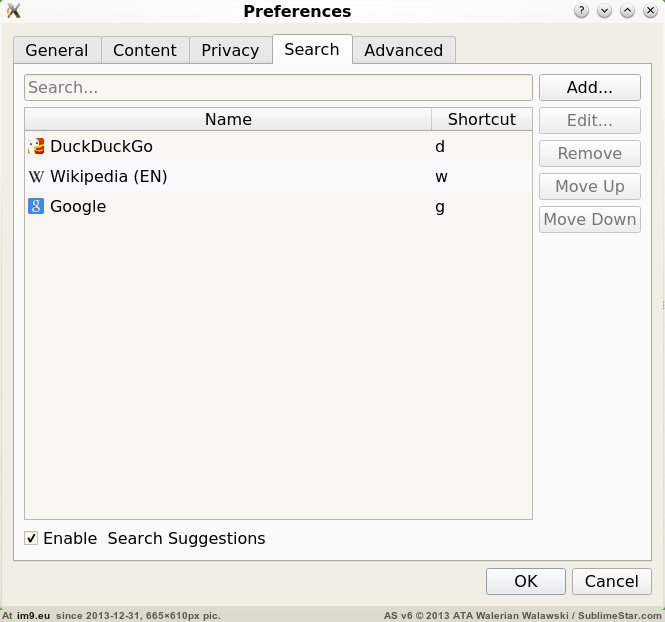This screenshot has height=622, width=665.
Task: Click the window help question-mark icon
Action: [x=582, y=11]
